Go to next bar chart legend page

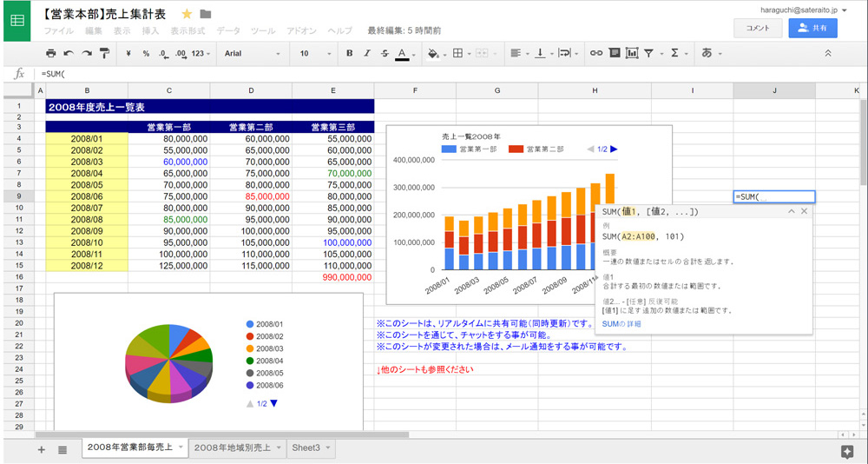614,149
